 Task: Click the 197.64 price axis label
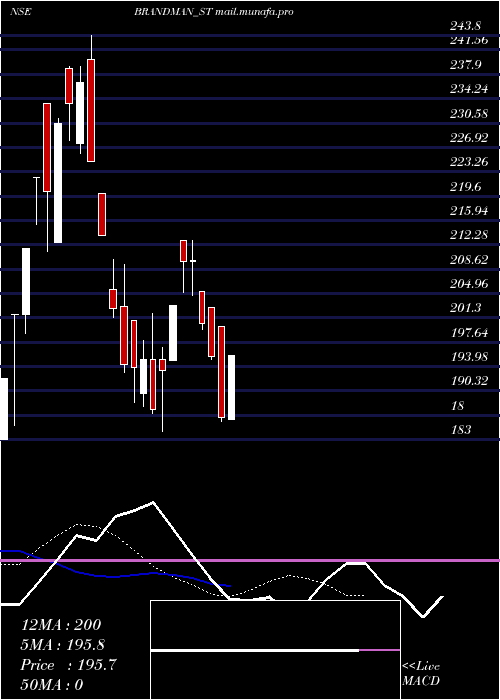pos(469,333)
